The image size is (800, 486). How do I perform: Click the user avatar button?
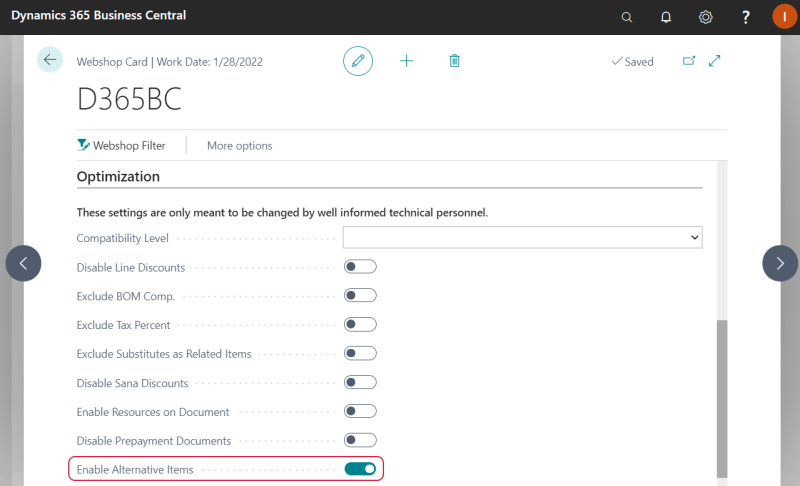click(x=785, y=17)
